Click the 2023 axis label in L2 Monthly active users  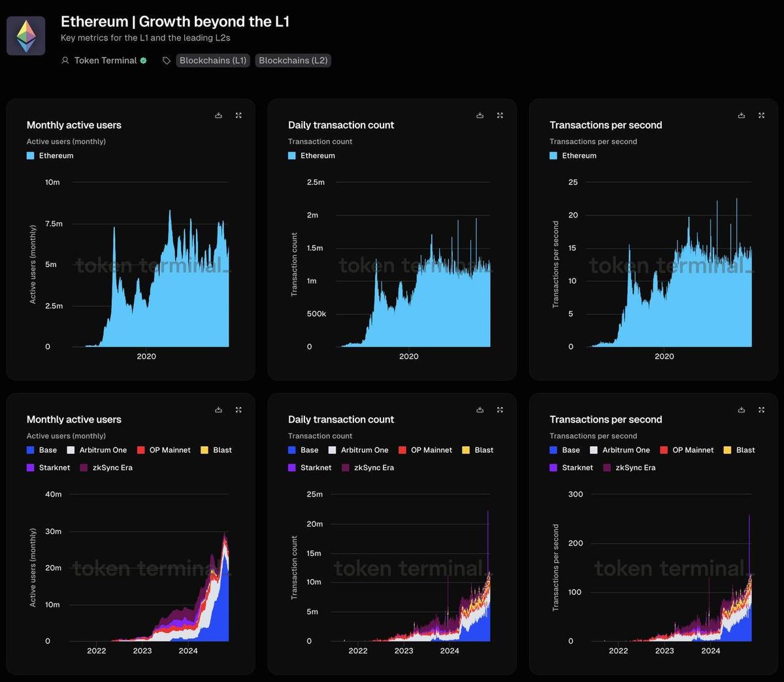(x=142, y=651)
